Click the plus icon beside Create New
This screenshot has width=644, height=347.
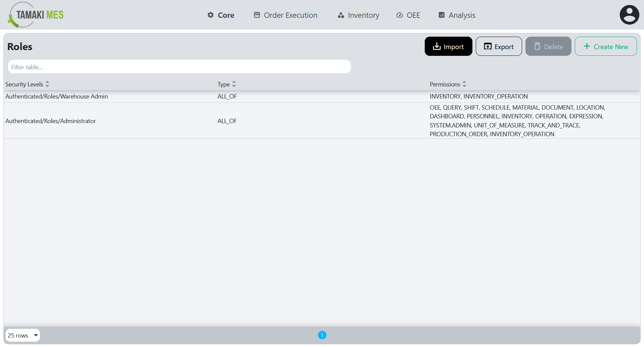pyautogui.click(x=586, y=46)
